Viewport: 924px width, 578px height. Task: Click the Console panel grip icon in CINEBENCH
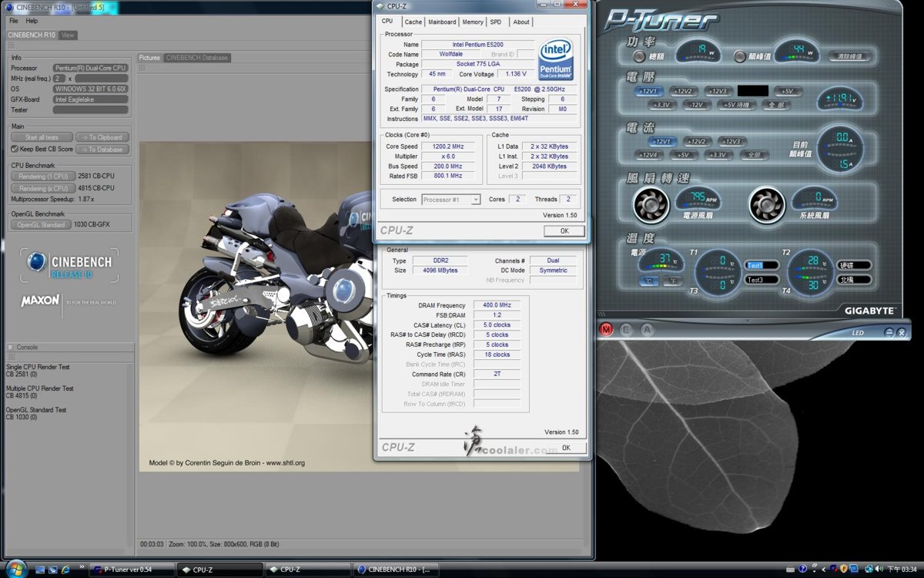tap(10, 357)
